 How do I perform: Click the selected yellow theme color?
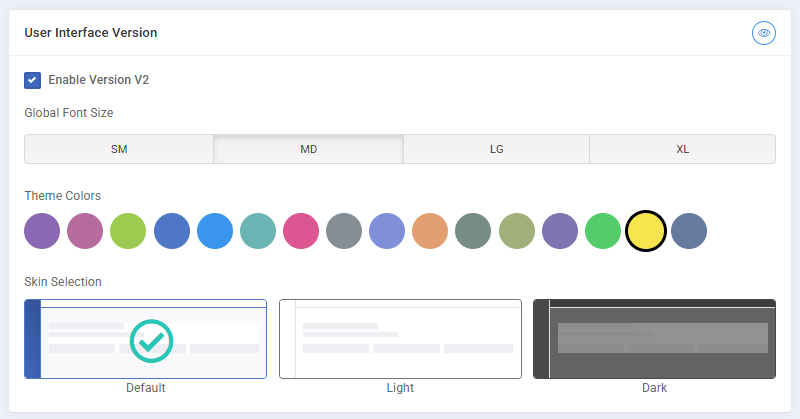[x=646, y=231]
